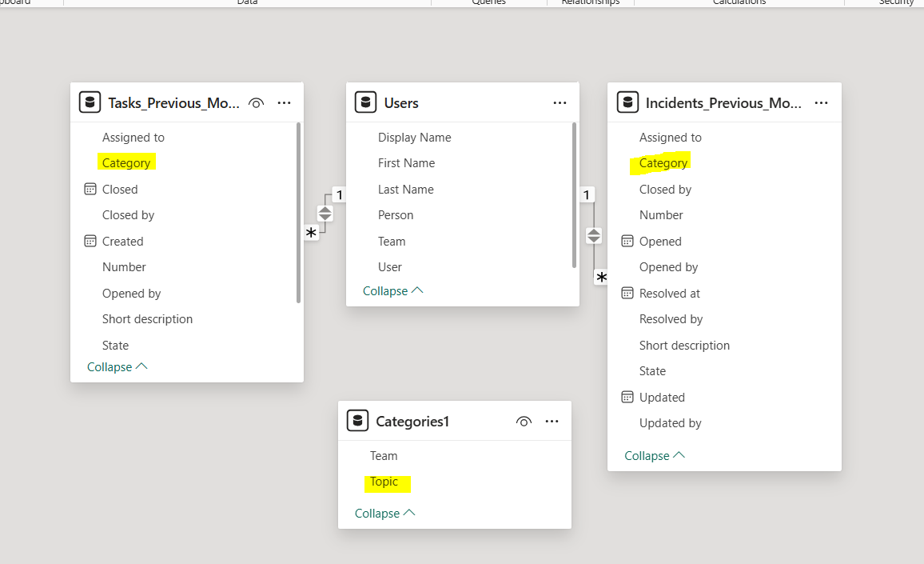
Task: Select Display Name field in Users
Action: coord(415,138)
